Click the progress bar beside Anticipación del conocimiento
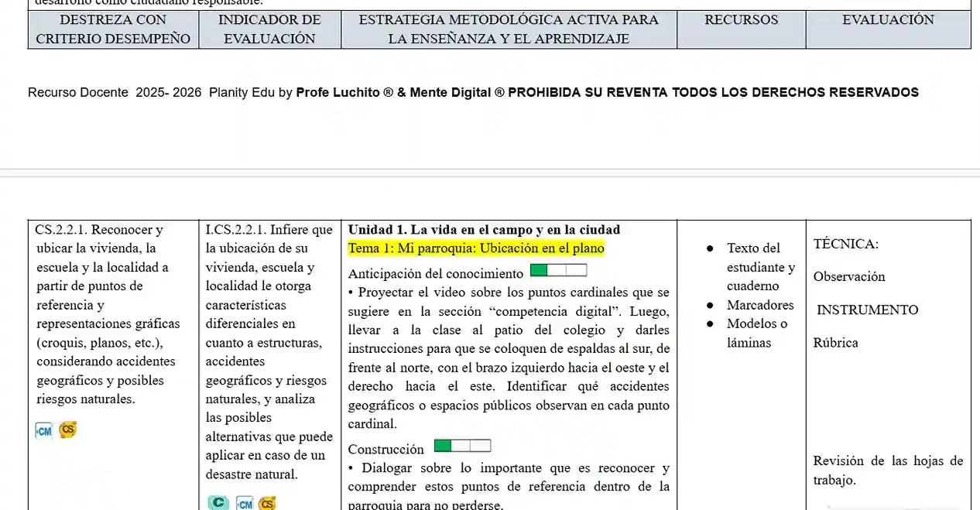The image size is (980, 510). pos(558,270)
